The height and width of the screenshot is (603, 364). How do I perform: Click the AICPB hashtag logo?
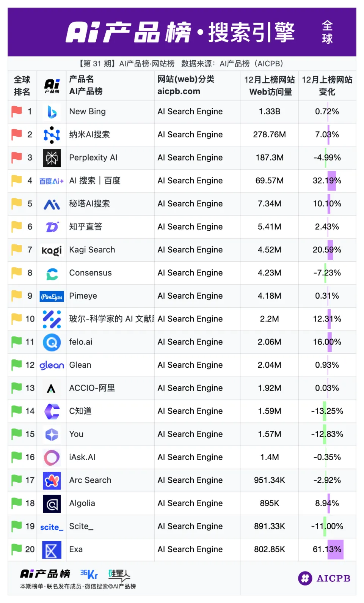[x=305, y=578]
